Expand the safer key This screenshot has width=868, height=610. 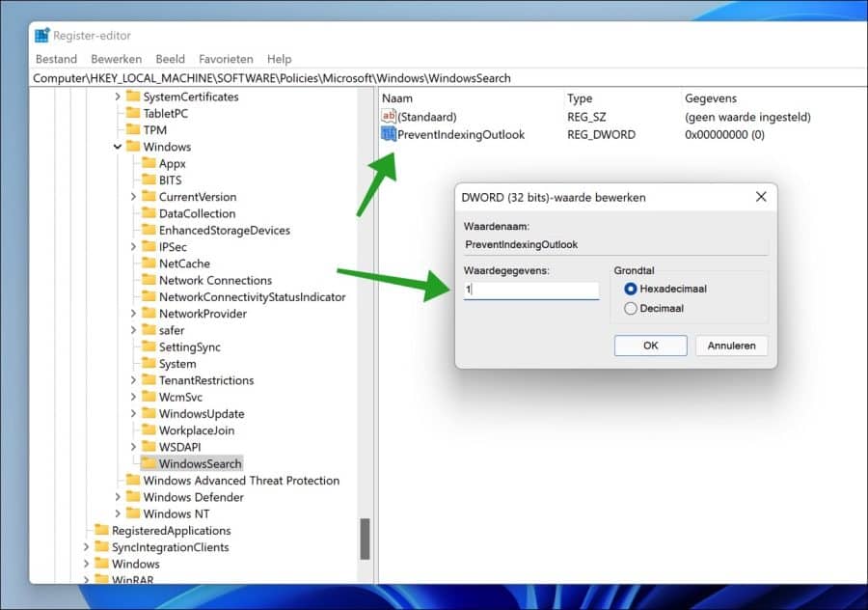click(x=133, y=330)
